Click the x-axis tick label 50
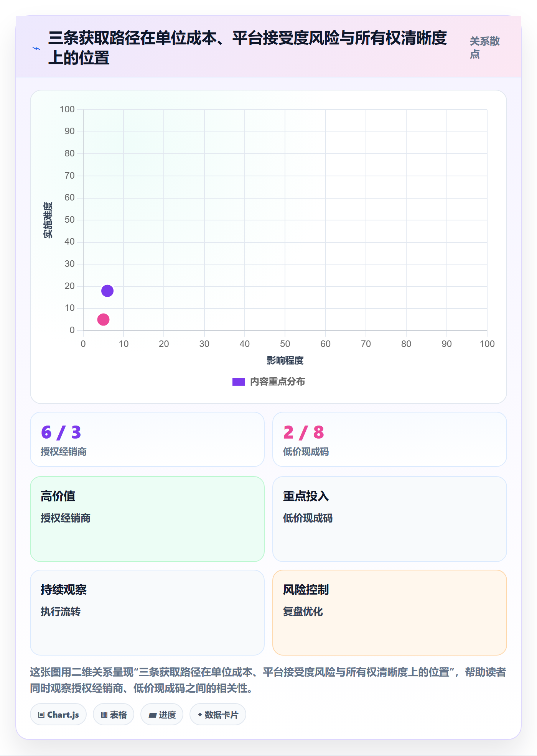 click(x=285, y=344)
